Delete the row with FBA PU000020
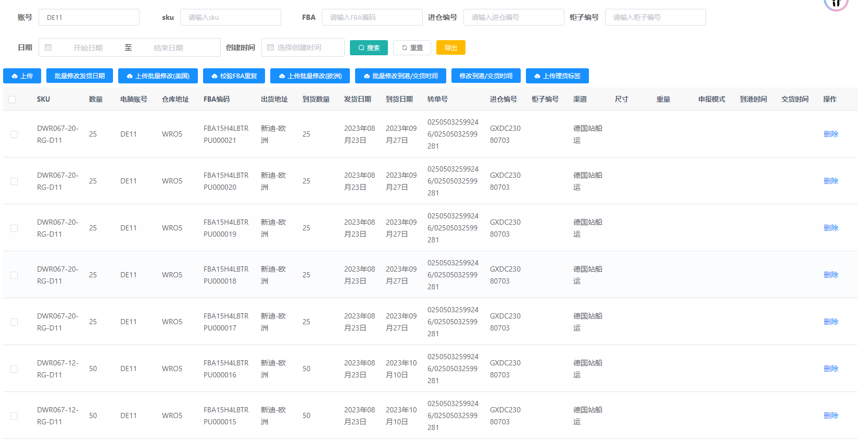Viewport: 868px width, 441px height. point(831,181)
